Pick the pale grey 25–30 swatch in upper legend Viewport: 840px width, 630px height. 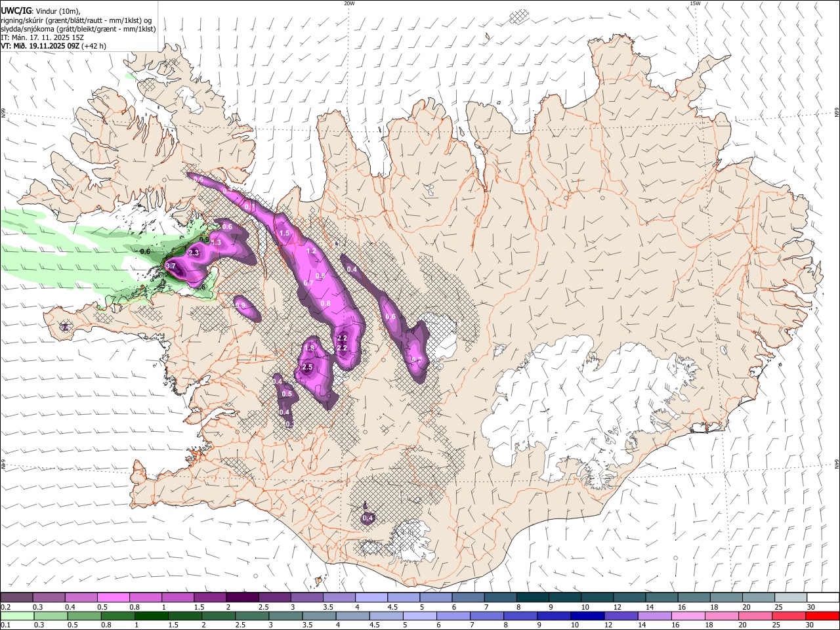coord(790,598)
